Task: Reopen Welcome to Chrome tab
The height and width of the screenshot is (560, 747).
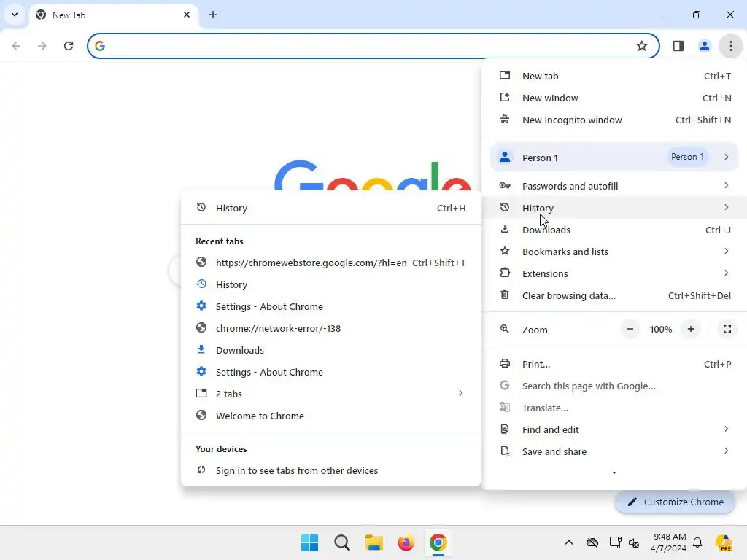Action: coord(331,416)
